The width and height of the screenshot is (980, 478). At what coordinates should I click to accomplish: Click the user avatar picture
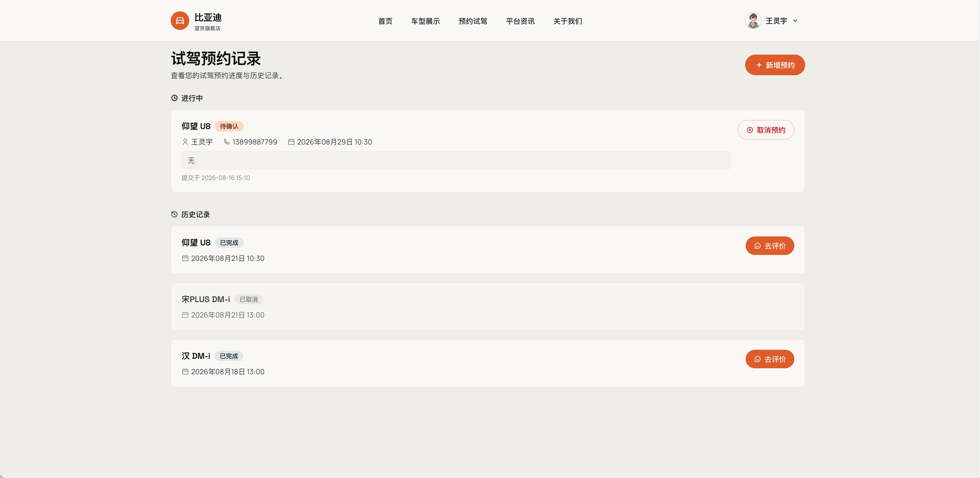(x=753, y=21)
